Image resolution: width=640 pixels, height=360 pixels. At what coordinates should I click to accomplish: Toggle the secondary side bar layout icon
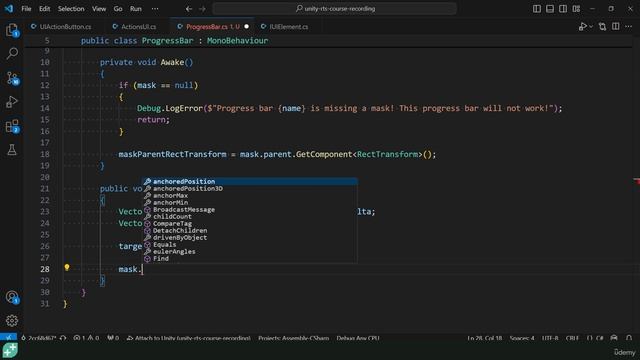563,9
